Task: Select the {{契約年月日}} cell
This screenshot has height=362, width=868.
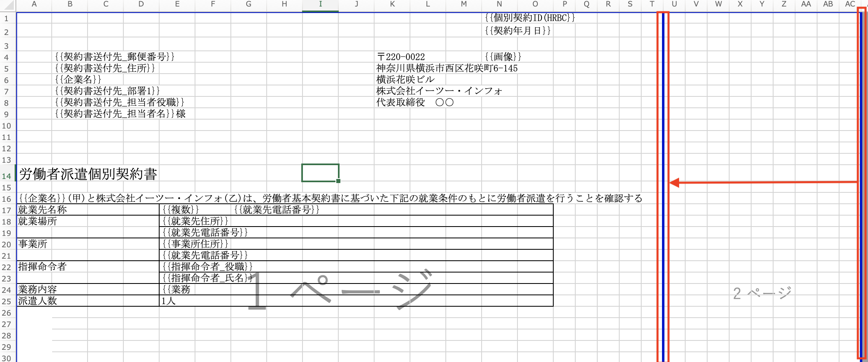Action: [517, 31]
